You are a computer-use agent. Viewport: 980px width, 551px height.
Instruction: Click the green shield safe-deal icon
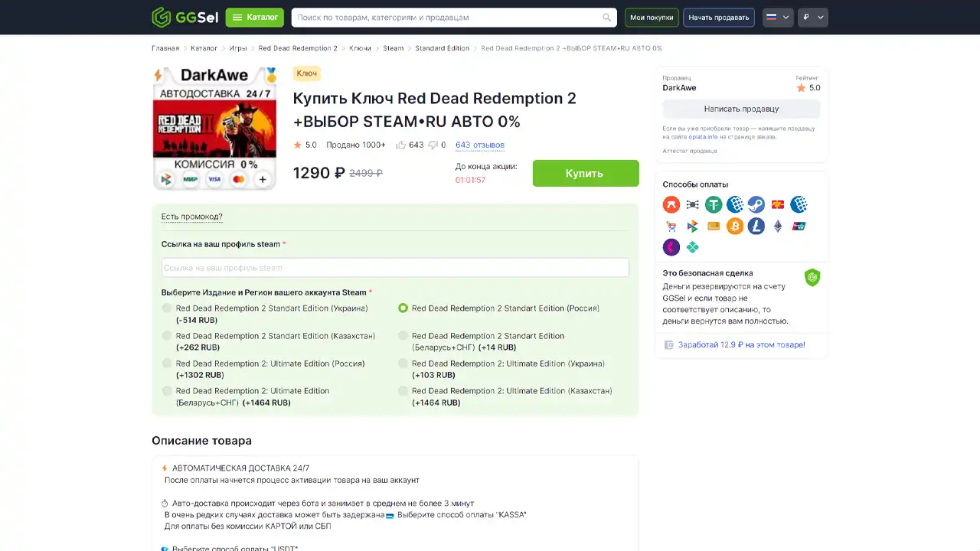(812, 278)
